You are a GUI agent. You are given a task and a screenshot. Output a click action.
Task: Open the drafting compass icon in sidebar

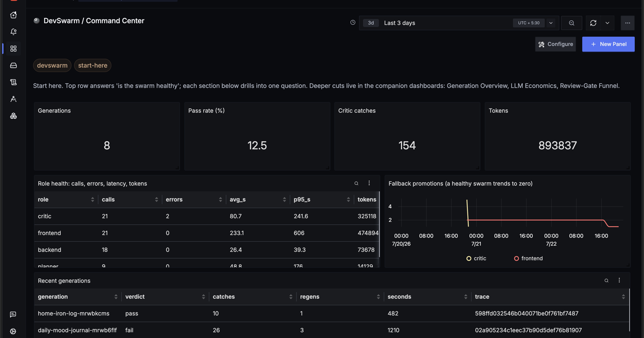pyautogui.click(x=13, y=99)
